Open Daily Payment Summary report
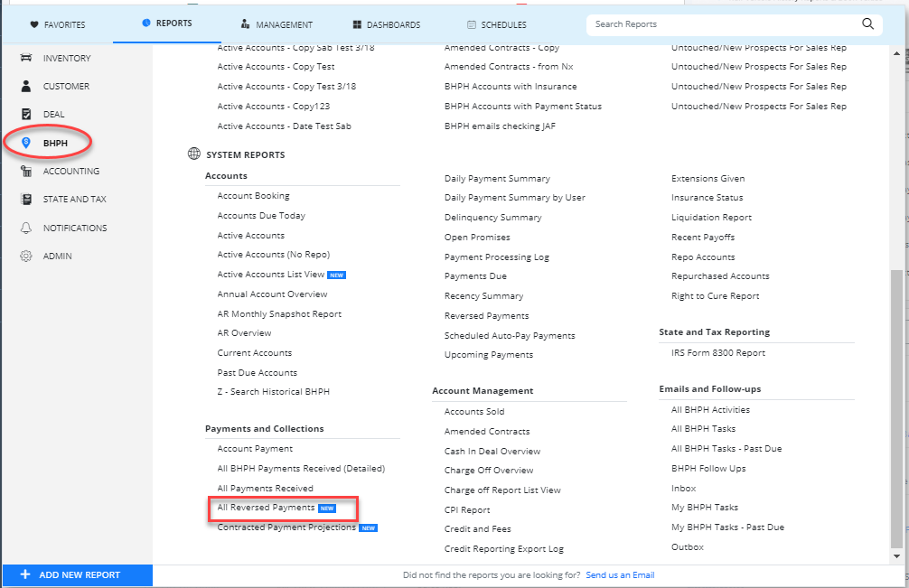Viewport: 909px width, 588px height. point(497,179)
